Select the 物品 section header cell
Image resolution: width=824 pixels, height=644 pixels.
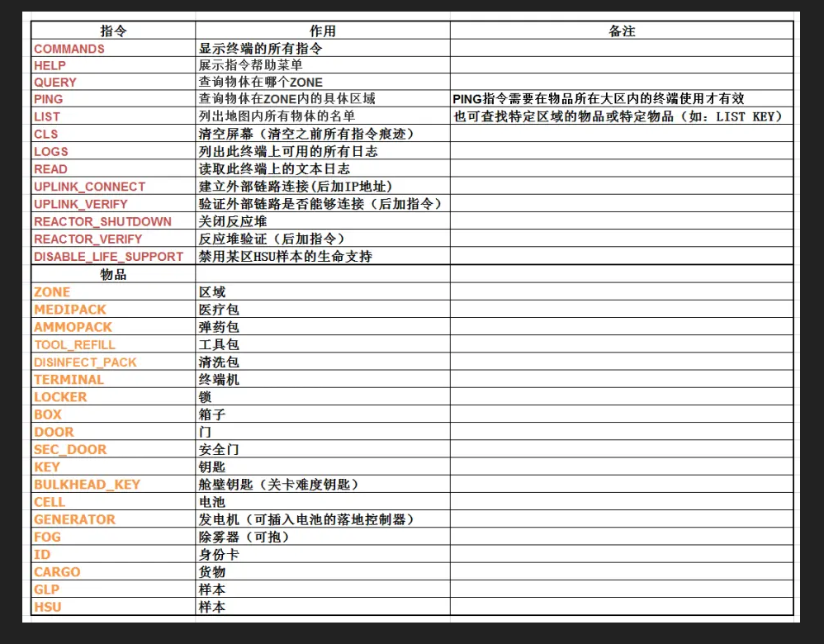pos(113,274)
